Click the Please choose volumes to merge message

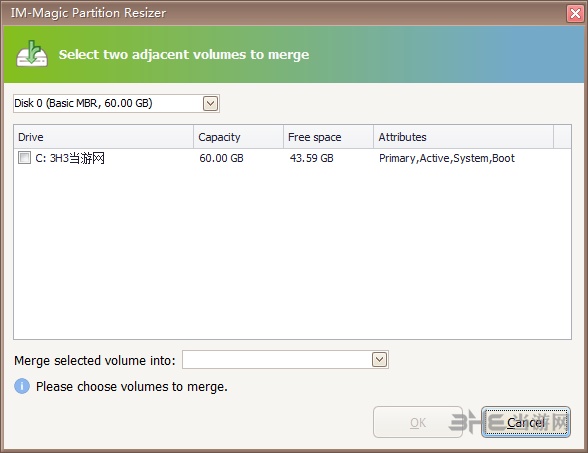pos(132,386)
